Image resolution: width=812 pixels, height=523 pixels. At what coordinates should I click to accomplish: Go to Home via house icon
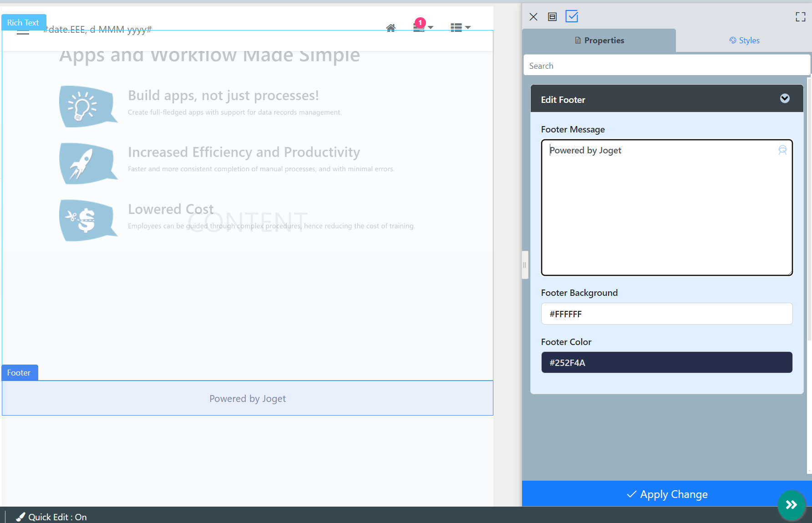[x=391, y=28]
